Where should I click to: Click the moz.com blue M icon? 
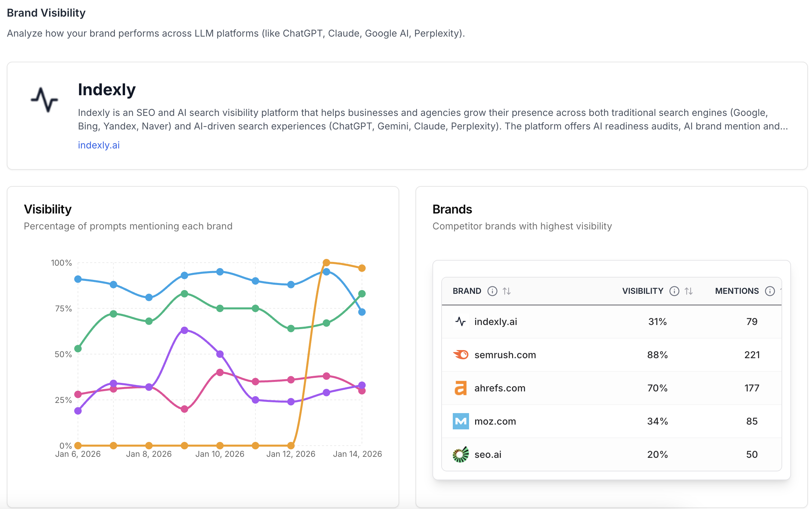(x=461, y=421)
